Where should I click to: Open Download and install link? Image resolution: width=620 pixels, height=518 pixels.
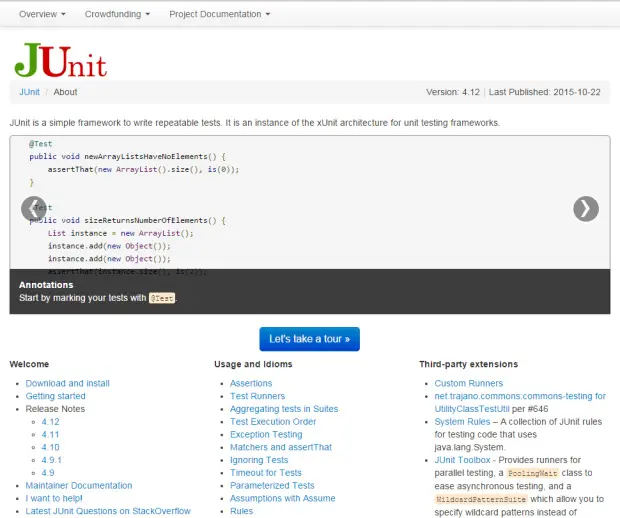click(68, 383)
